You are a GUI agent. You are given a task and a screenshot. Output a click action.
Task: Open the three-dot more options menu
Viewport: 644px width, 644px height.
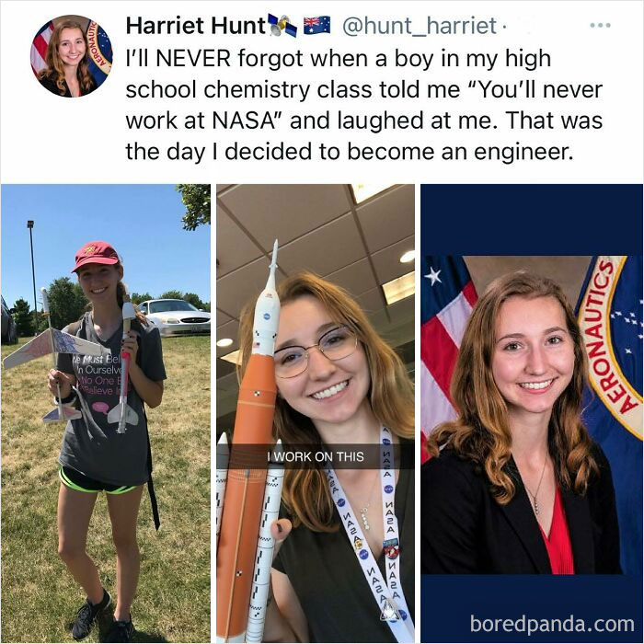point(600,26)
